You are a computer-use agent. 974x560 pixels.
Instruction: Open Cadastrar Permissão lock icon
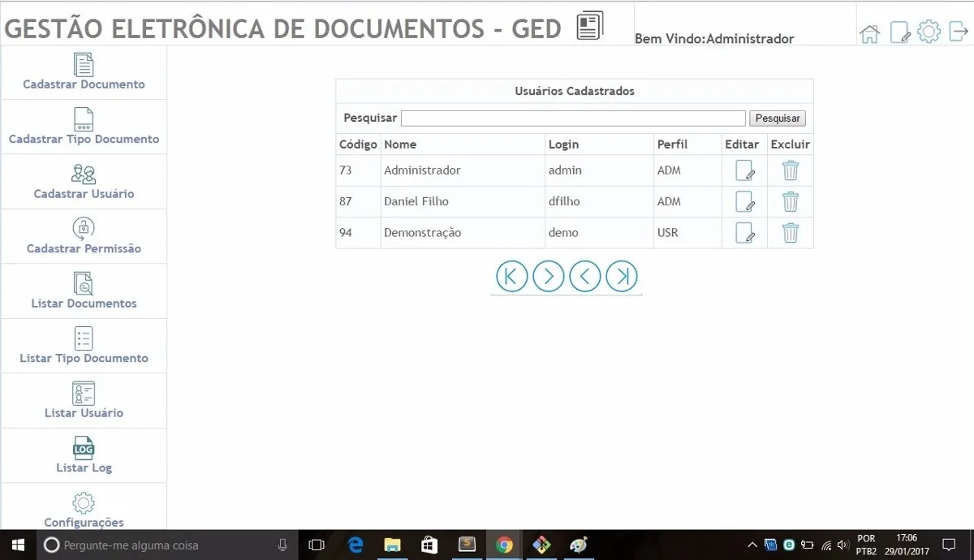point(84,228)
